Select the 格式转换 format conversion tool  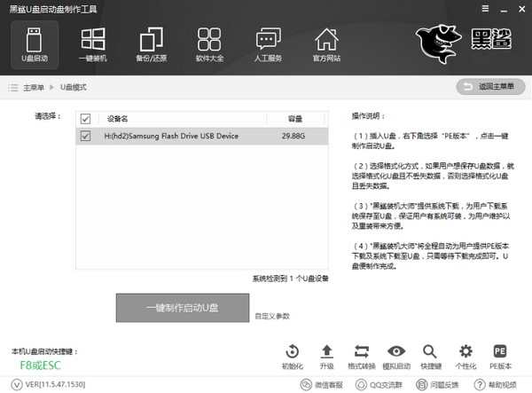point(361,356)
